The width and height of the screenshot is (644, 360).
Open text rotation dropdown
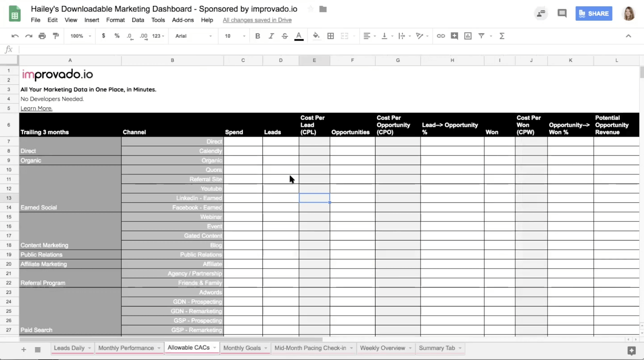[x=422, y=36]
